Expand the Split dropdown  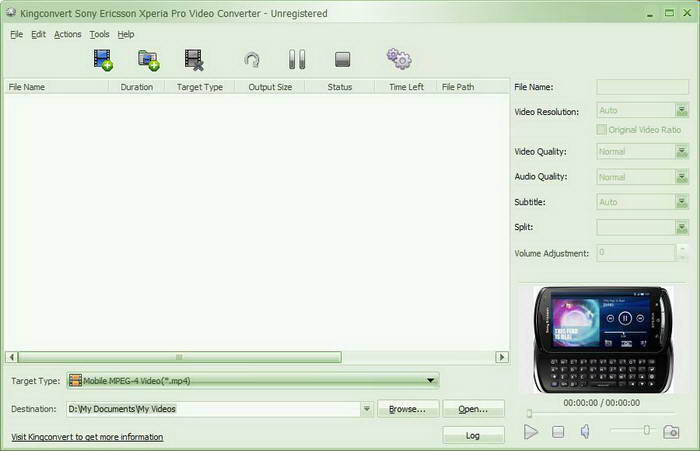682,228
